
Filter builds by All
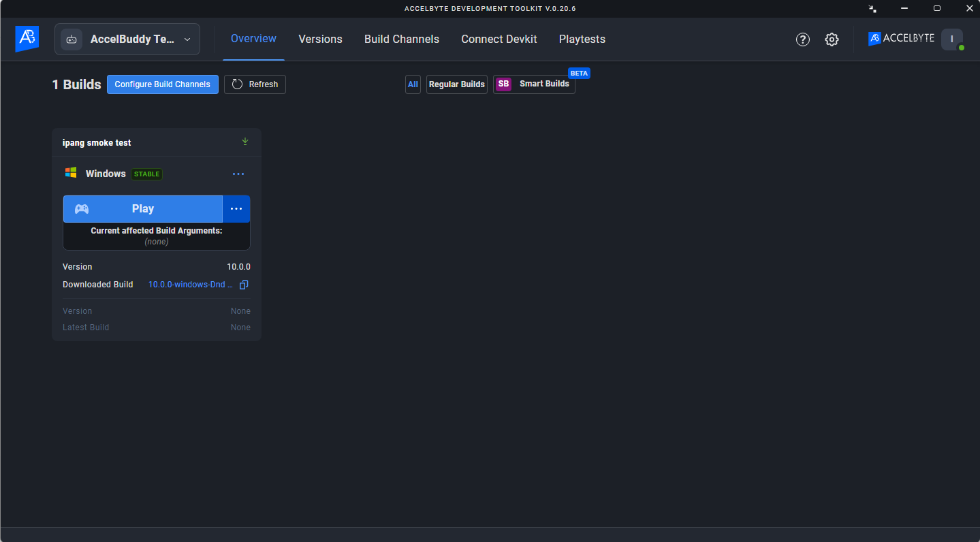(413, 84)
